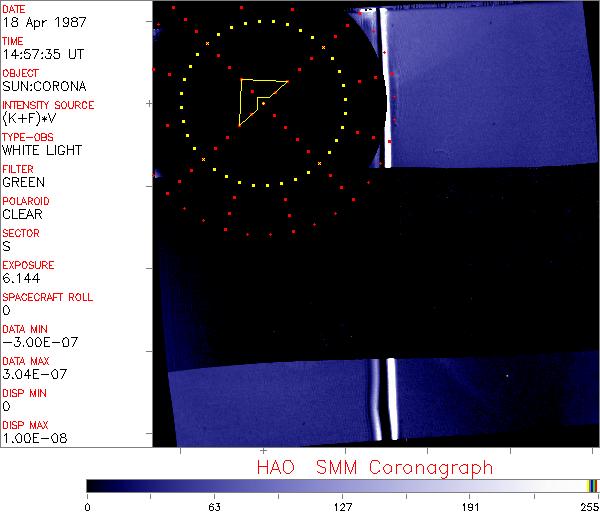
Task: Click the WHITE LIGHT observation type
Action: tap(42, 150)
